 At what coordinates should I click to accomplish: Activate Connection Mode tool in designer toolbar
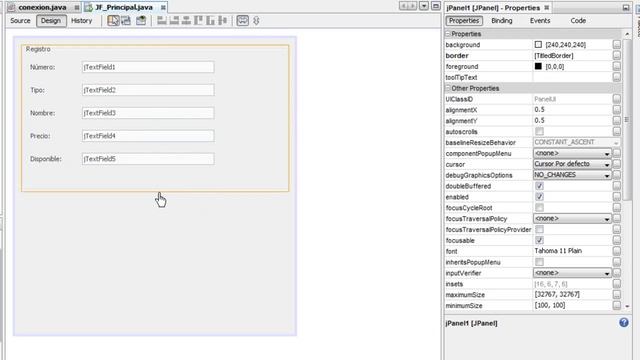point(126,20)
